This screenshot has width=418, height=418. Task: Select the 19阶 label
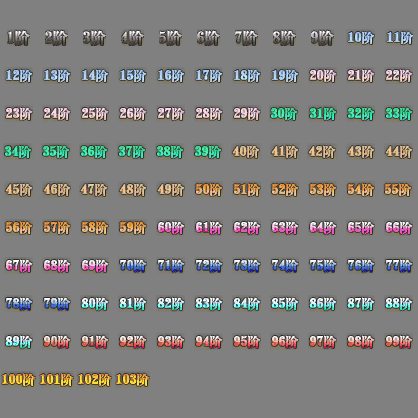click(284, 76)
